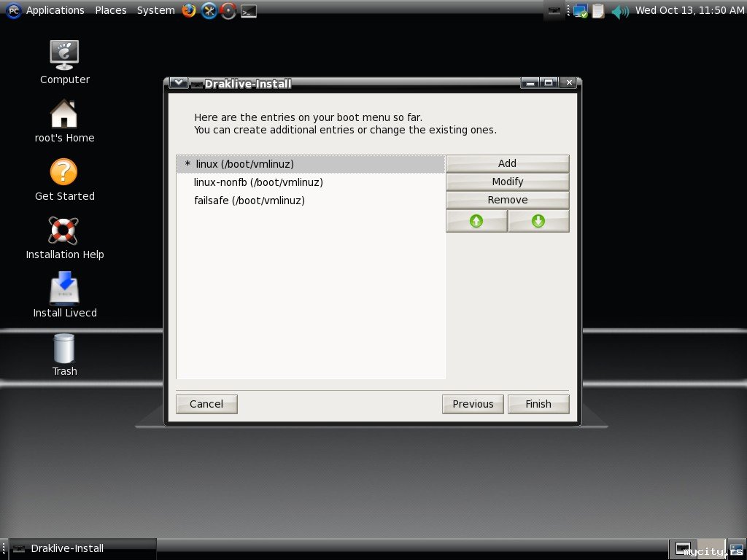The height and width of the screenshot is (560, 747).
Task: Select the linux (/boot/vmlinuz) entry
Action: (311, 164)
